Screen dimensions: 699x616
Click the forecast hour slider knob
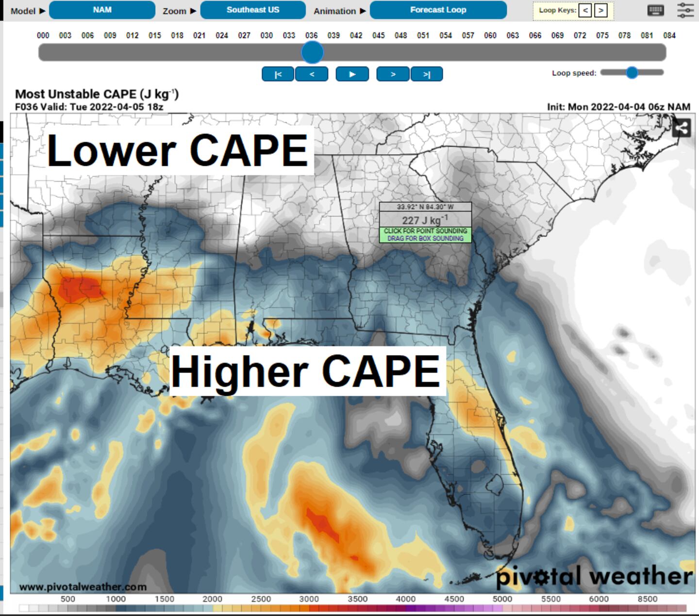point(312,52)
